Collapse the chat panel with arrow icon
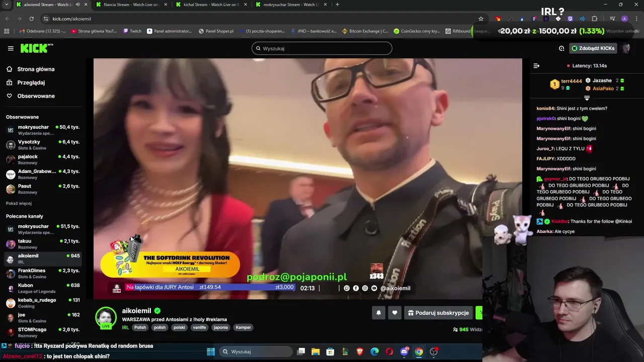This screenshot has height=362, width=644. click(536, 65)
